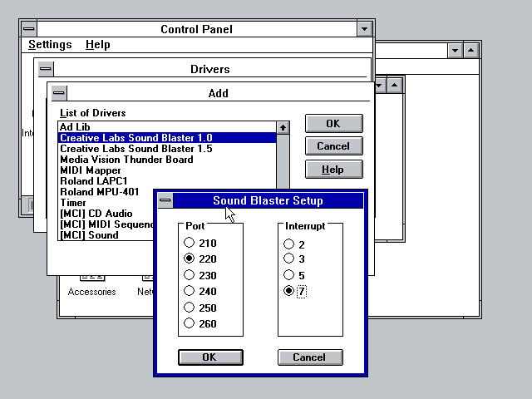Click Cancel in the Add dialog
This screenshot has width=532, height=399.
(334, 146)
